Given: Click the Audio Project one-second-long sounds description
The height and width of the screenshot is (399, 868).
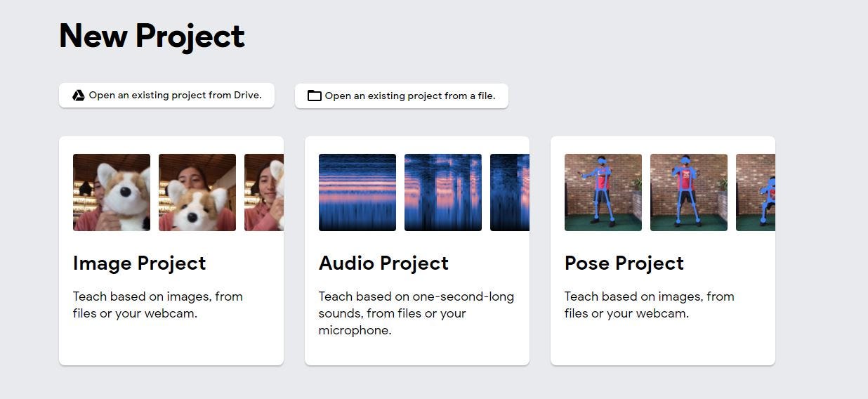Looking at the screenshot, I should 416,313.
